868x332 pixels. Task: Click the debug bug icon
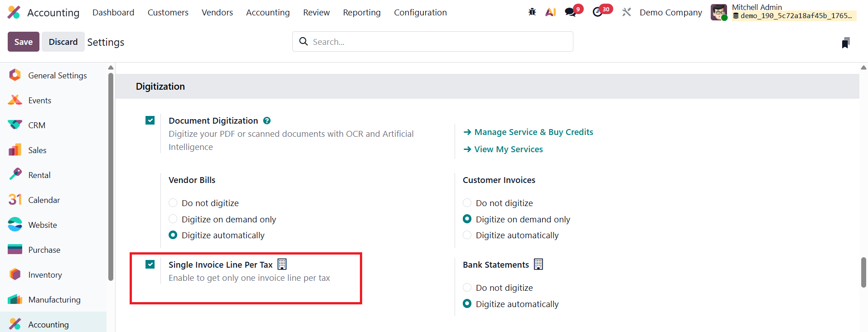[x=532, y=12]
